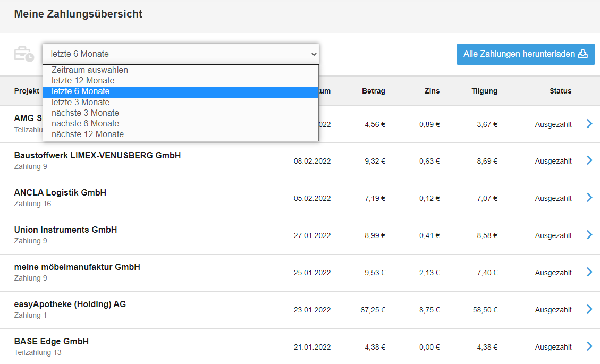Click the arrow for BASE Edge GmbH

(x=589, y=346)
